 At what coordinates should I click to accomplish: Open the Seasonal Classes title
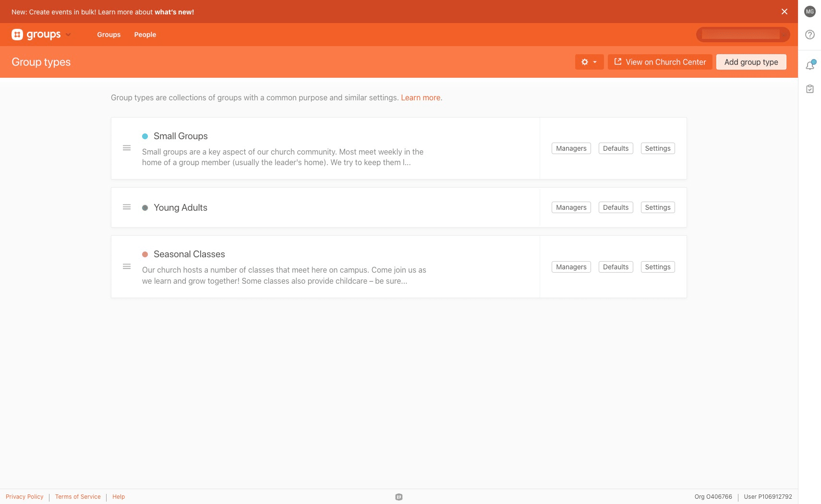coord(189,254)
